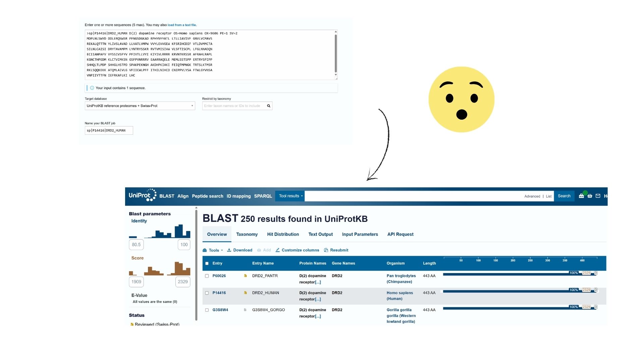This screenshot has width=644, height=362.
Task: Click the unreviewed icon in G3S8W4 row
Action: (x=245, y=310)
